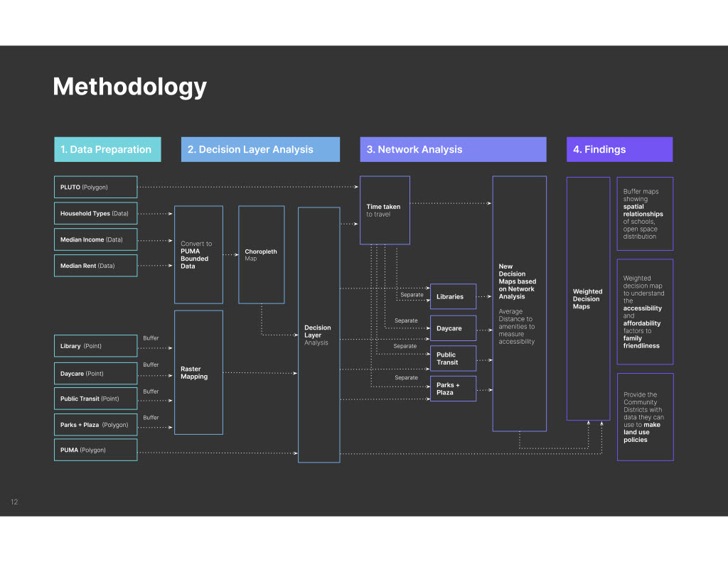Click the Daycare box in Network Analysis

(453, 328)
